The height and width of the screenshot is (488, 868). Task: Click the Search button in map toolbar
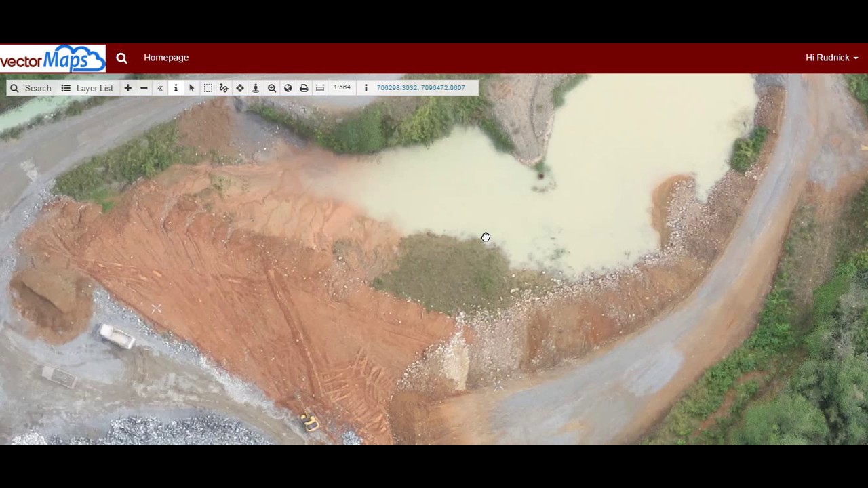31,88
